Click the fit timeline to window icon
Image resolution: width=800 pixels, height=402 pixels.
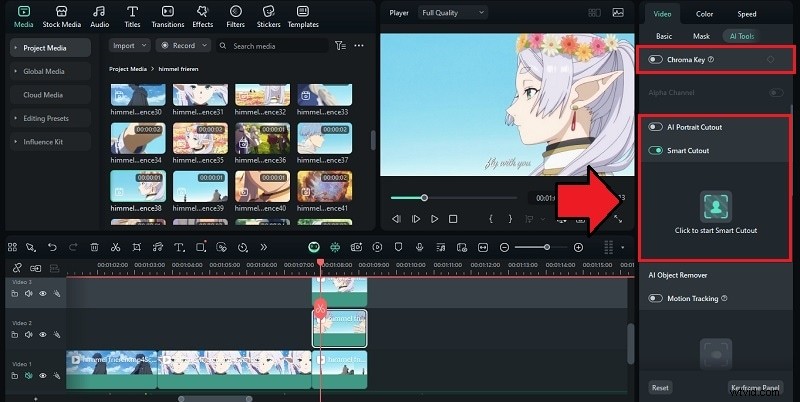[483, 247]
